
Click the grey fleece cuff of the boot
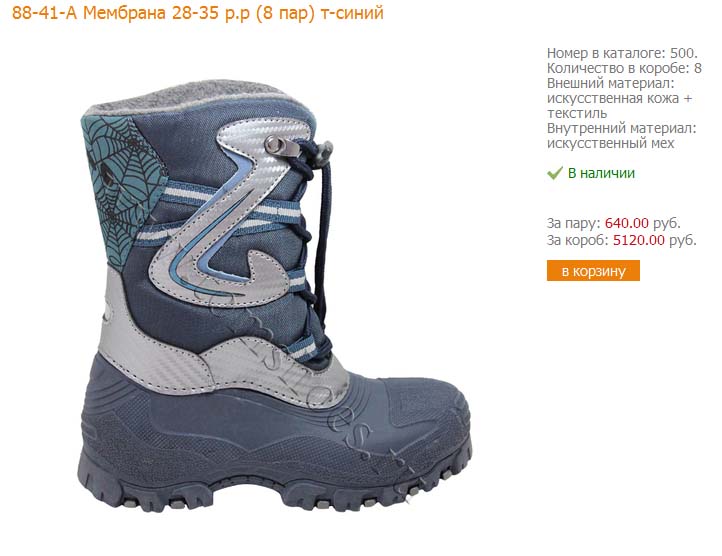[193, 95]
